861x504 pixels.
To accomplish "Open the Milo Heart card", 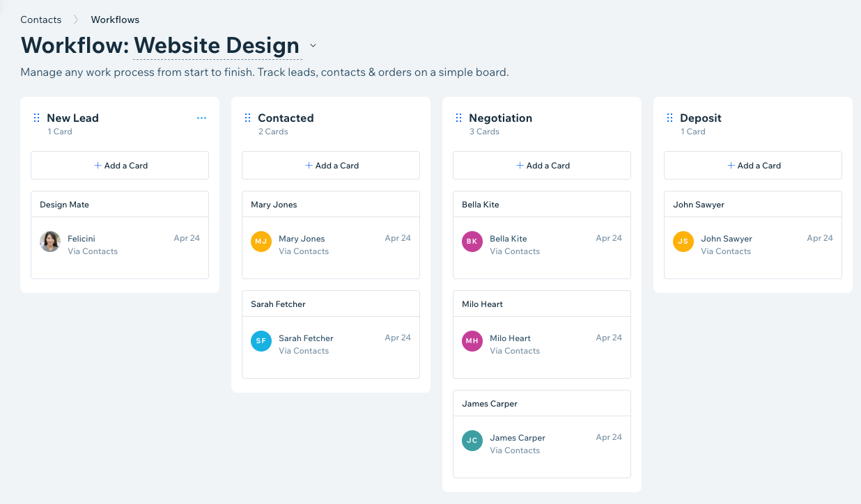I will pos(542,334).
